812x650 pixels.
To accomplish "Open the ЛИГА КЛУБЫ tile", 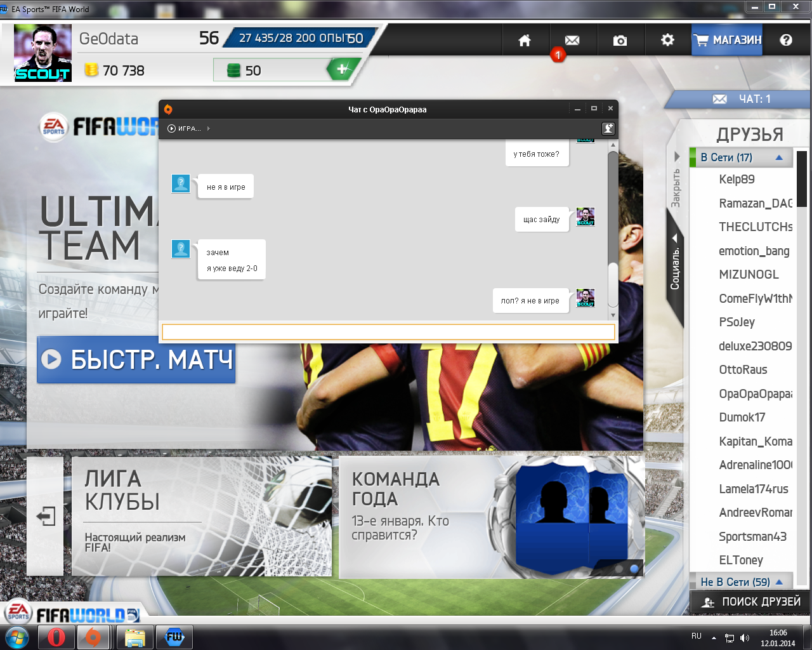I will point(202,516).
